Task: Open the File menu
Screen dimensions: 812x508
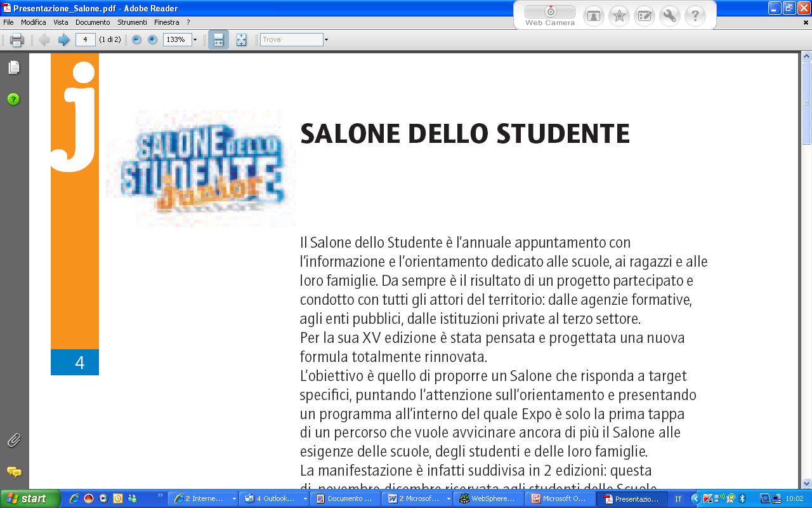Action: pyautogui.click(x=8, y=22)
